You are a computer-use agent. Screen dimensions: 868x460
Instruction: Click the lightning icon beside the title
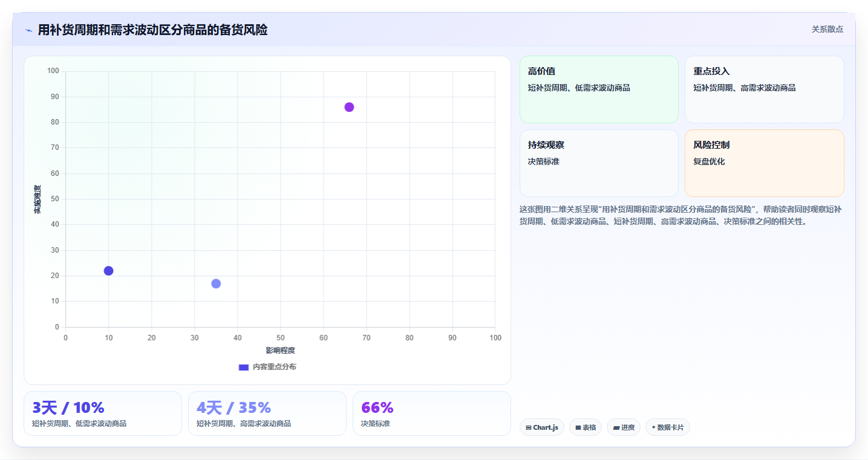29,30
